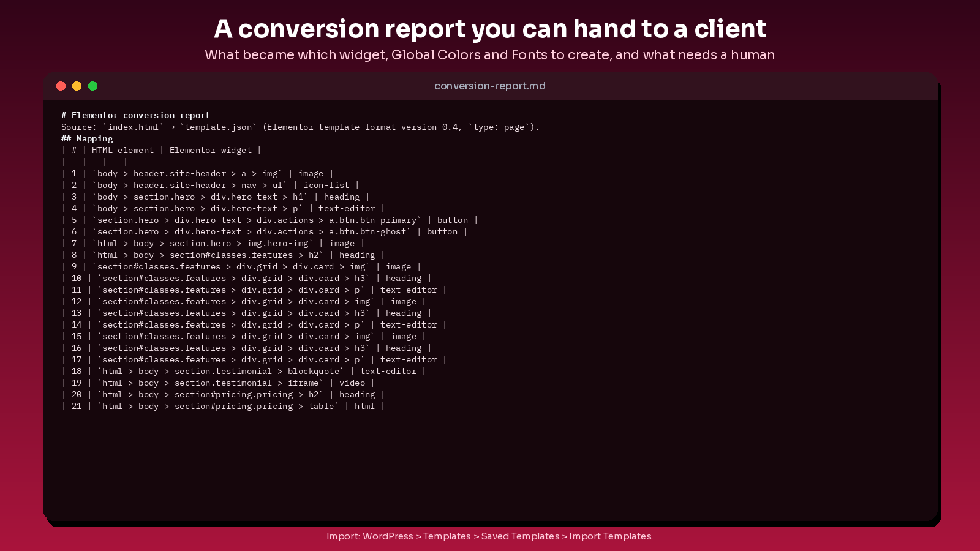
Task: Click row 14 div.card p text-editor
Action: pos(254,324)
